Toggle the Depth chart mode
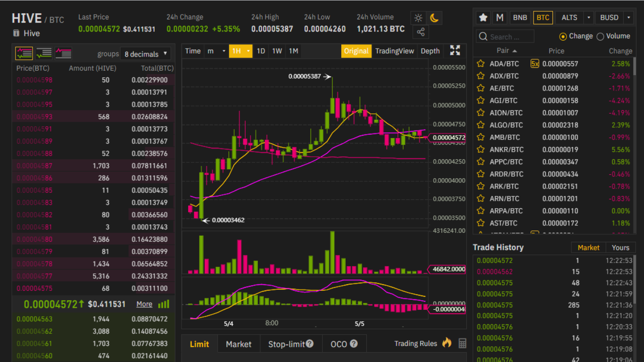Image resolution: width=644 pixels, height=362 pixels. point(430,51)
